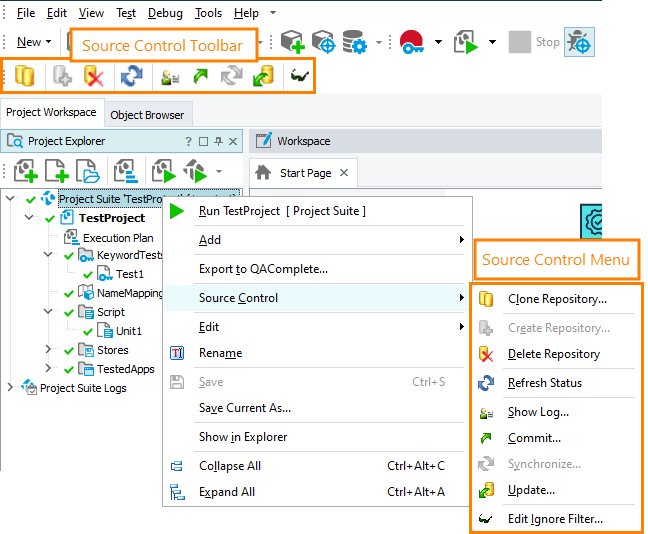648x534 pixels.
Task: Collapse the KeywordTests tree node
Action: [49, 256]
